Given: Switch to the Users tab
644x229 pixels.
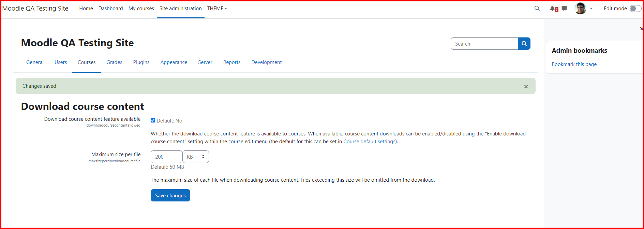Looking at the screenshot, I should (61, 62).
